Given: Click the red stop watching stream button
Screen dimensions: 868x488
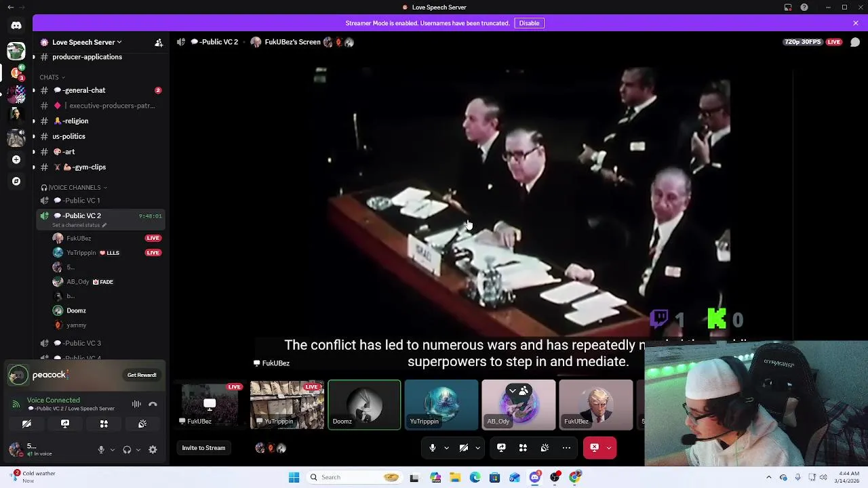Looking at the screenshot, I should [x=594, y=448].
